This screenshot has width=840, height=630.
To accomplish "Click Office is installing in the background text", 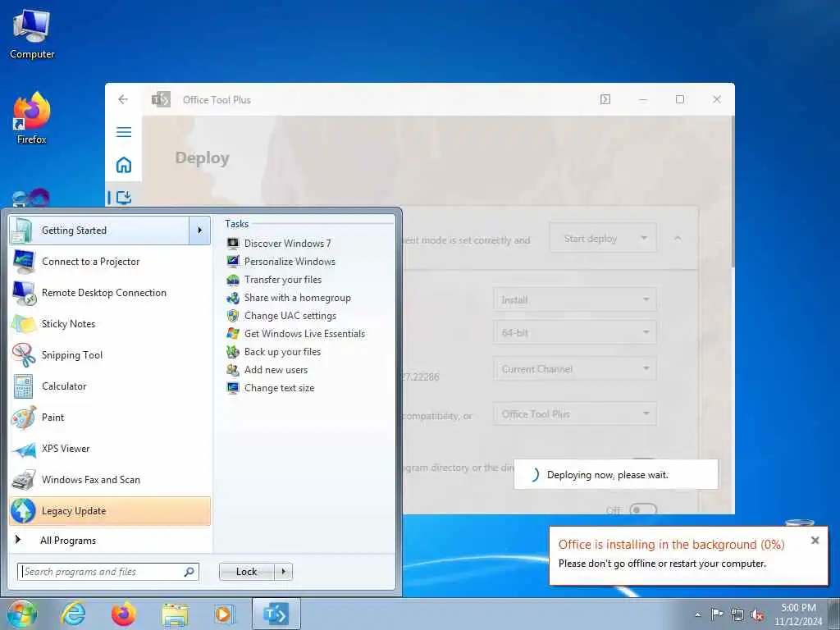I will pos(671,545).
